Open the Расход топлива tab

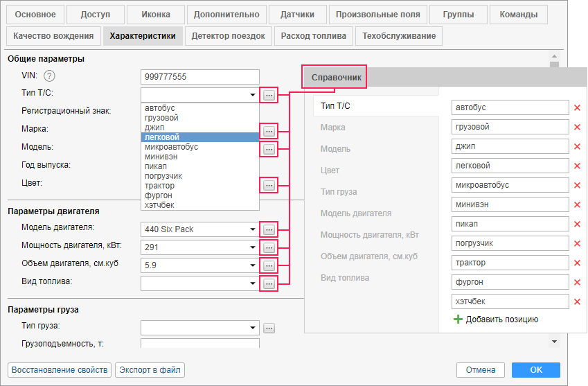click(x=312, y=36)
